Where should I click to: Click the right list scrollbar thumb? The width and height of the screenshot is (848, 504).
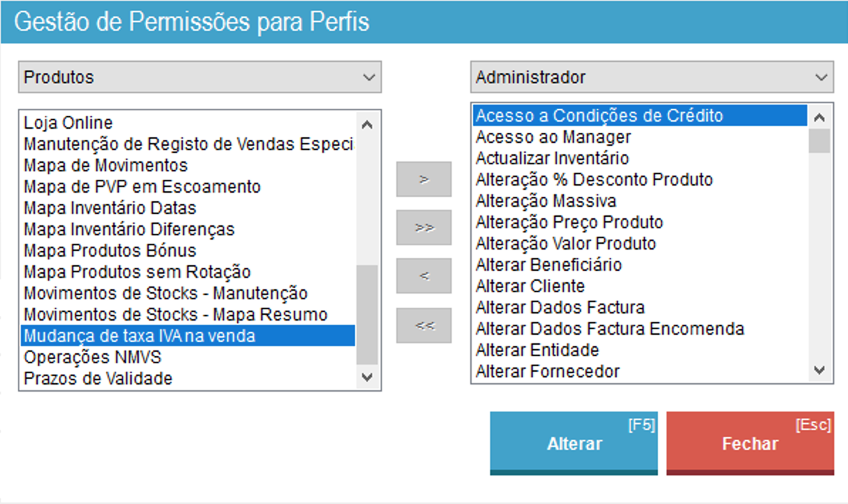[820, 141]
